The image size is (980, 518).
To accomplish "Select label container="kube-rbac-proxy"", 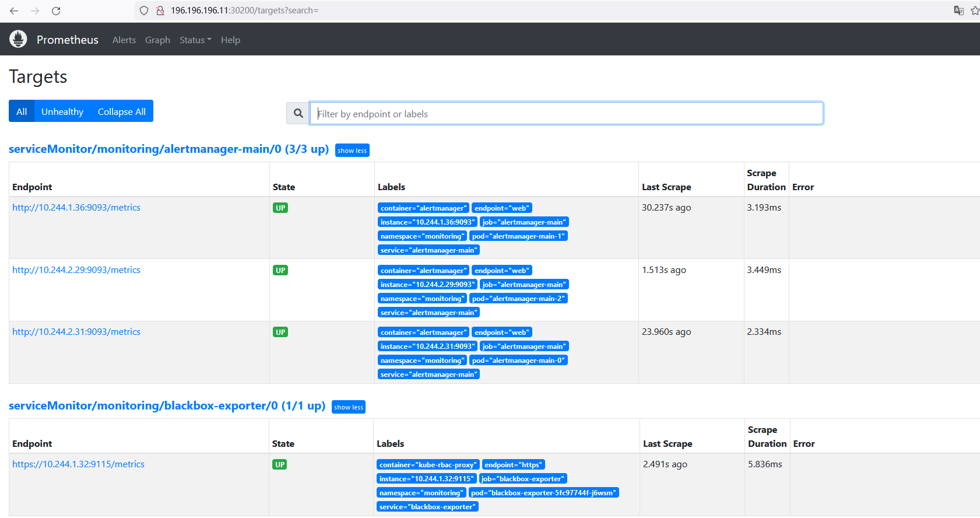I will [x=428, y=465].
